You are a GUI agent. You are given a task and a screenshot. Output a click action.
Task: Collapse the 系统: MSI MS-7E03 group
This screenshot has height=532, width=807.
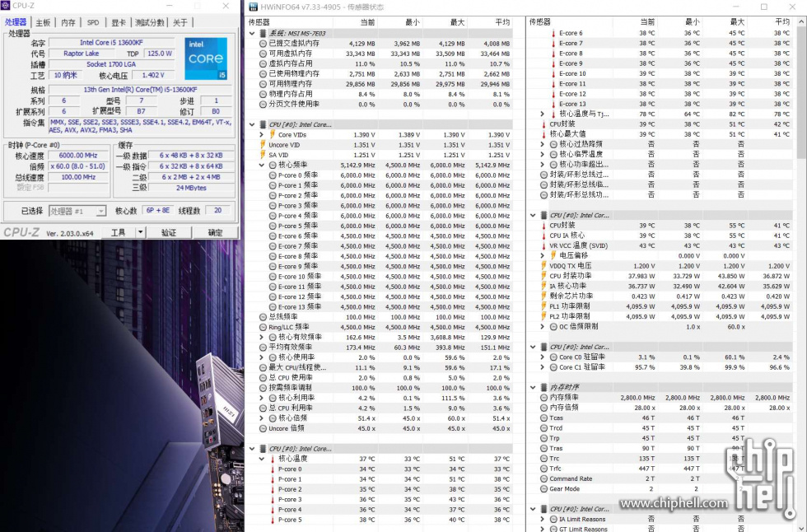(252, 34)
